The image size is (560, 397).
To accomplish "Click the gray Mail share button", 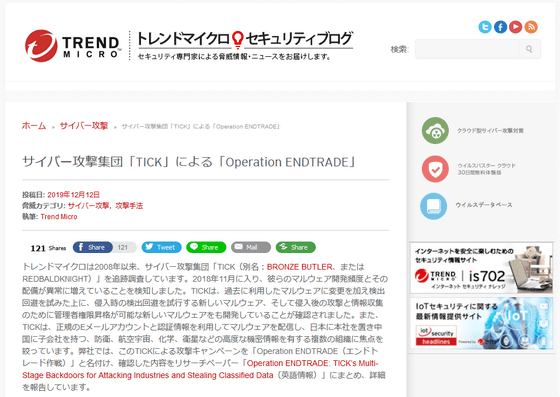I will click(x=251, y=247).
